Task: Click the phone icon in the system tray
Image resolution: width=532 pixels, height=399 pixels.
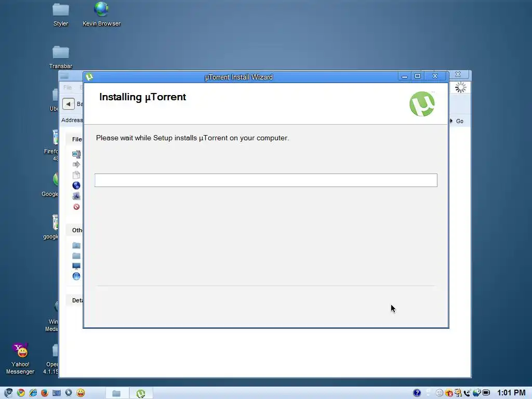Action: click(x=467, y=393)
